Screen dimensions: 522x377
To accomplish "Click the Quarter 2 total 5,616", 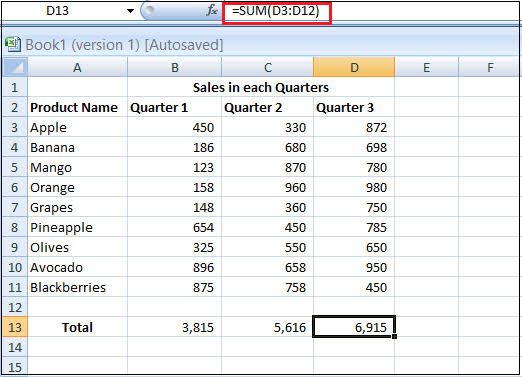I will click(267, 327).
